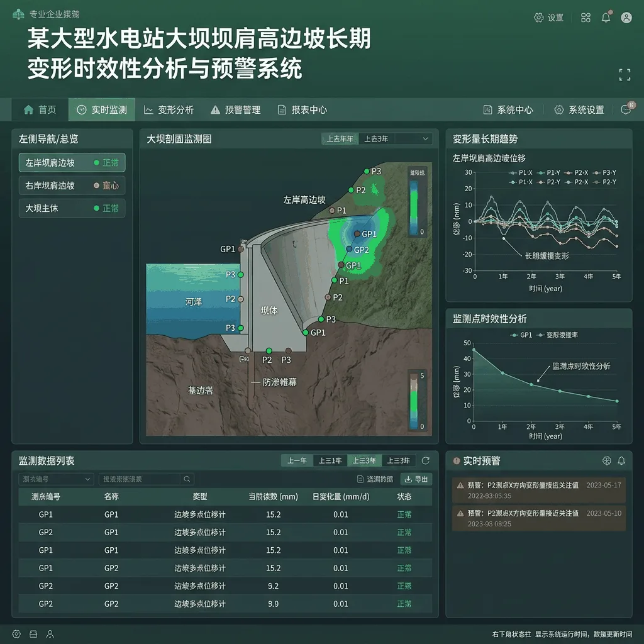Image resolution: width=644 pixels, height=644 pixels.
Task: Click 9.2 reading value in table
Action: coord(273,586)
